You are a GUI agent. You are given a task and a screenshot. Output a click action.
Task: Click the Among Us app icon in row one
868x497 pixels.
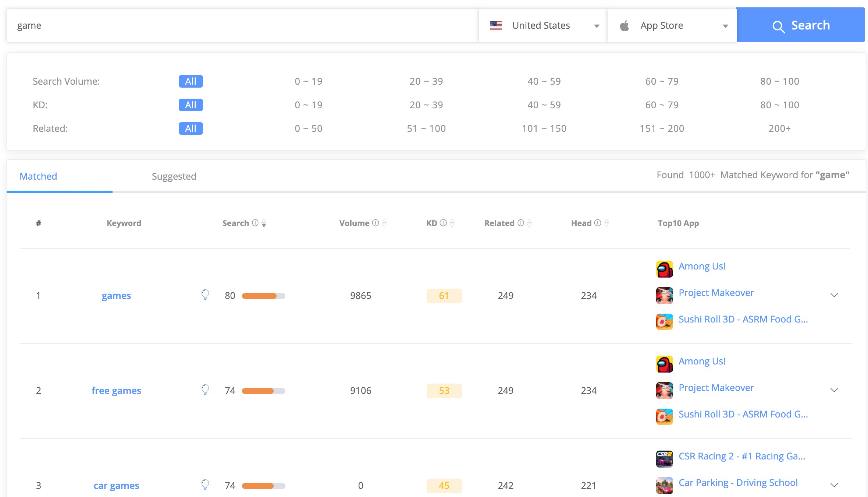point(664,269)
